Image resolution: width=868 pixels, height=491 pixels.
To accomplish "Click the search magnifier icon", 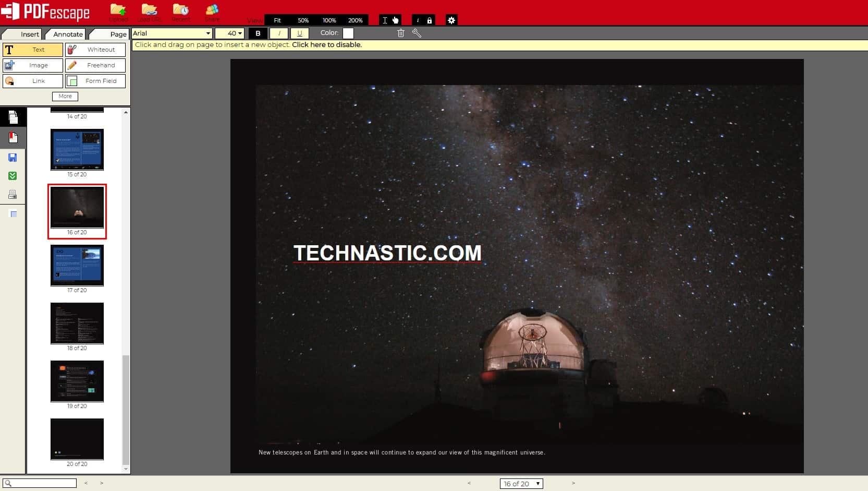I will 8,483.
